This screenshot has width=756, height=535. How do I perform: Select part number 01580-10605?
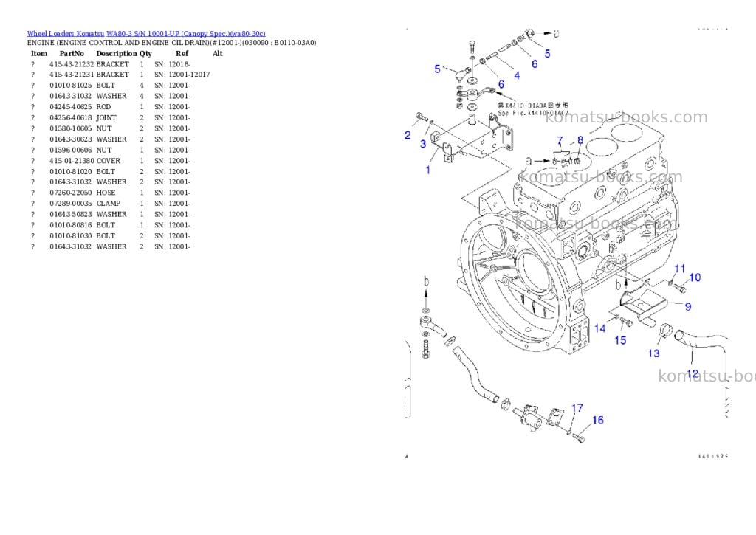[70, 128]
